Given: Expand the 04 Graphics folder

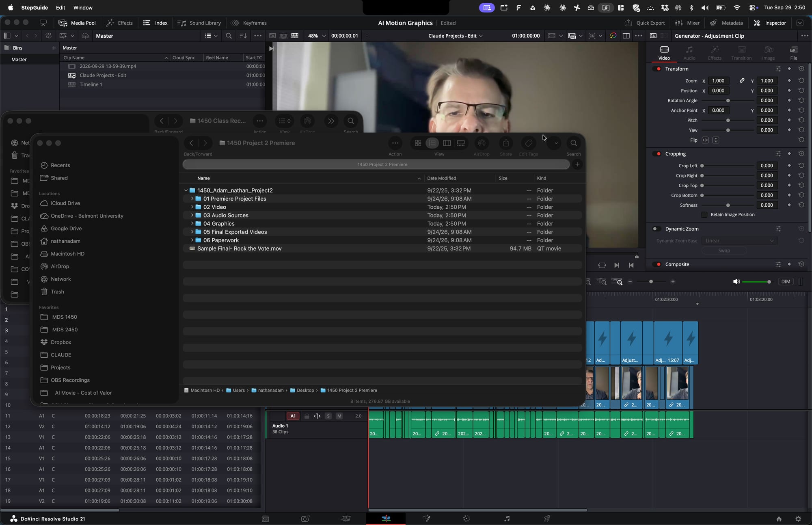Looking at the screenshot, I should coord(192,223).
